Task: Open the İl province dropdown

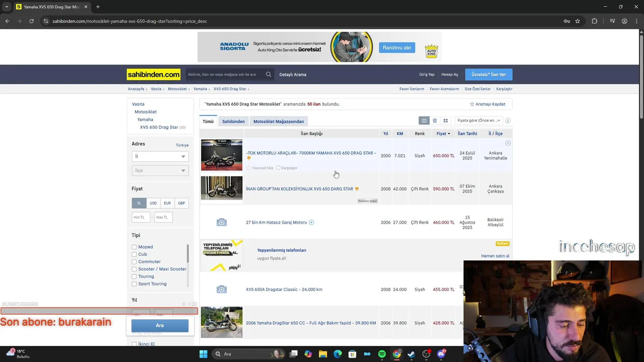Action: tap(160, 156)
